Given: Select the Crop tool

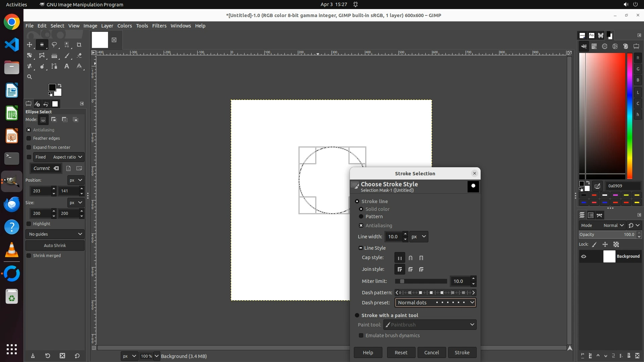Looking at the screenshot, I should point(79,45).
